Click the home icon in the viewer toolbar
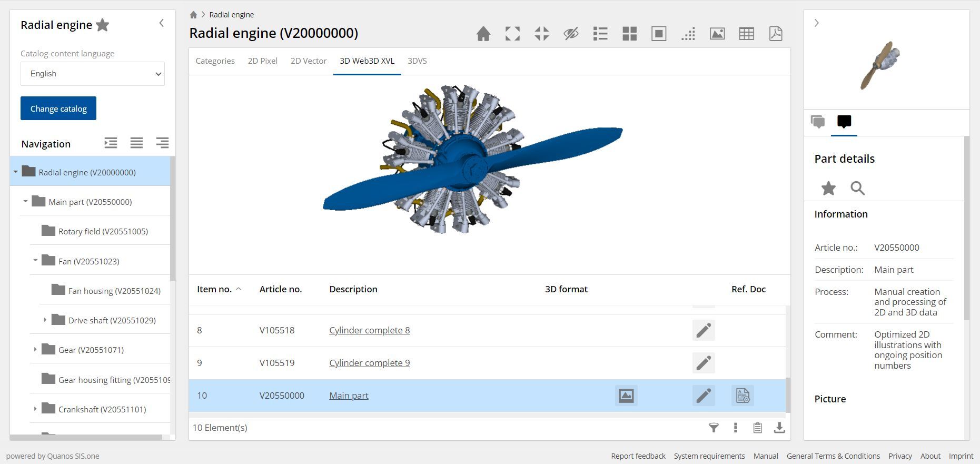This screenshot has height=464, width=980. coord(483,34)
